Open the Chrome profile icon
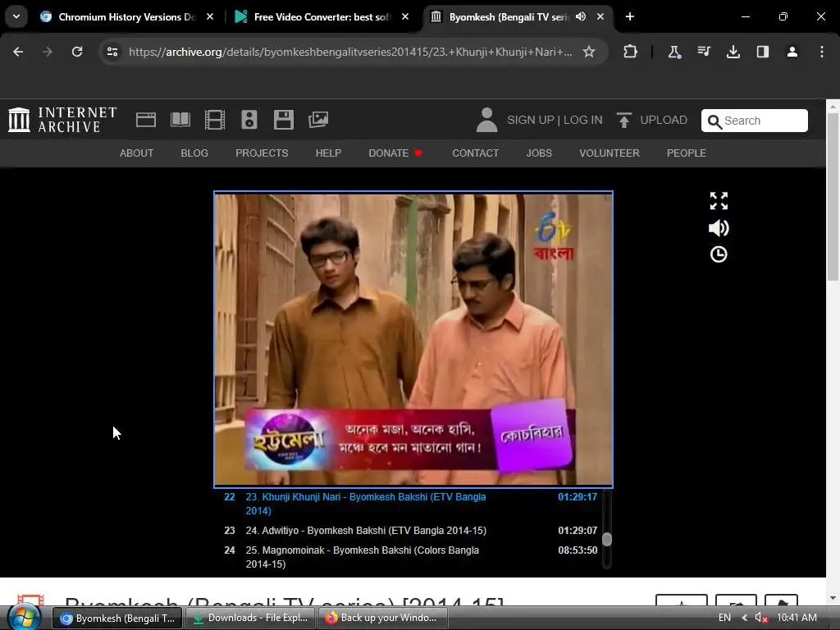Screen dimensions: 840x630 [792, 52]
